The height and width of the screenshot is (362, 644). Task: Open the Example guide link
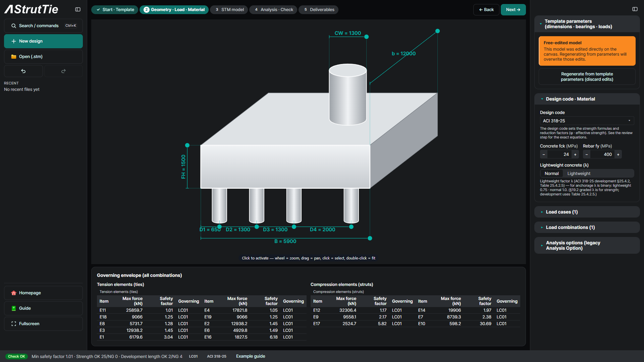251,356
